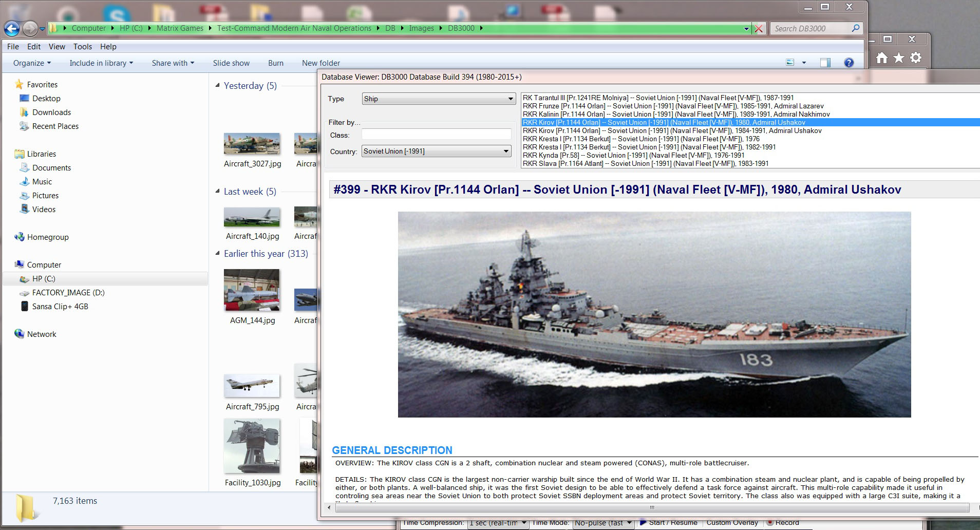Open the Type dropdown showing Ship

click(439, 99)
